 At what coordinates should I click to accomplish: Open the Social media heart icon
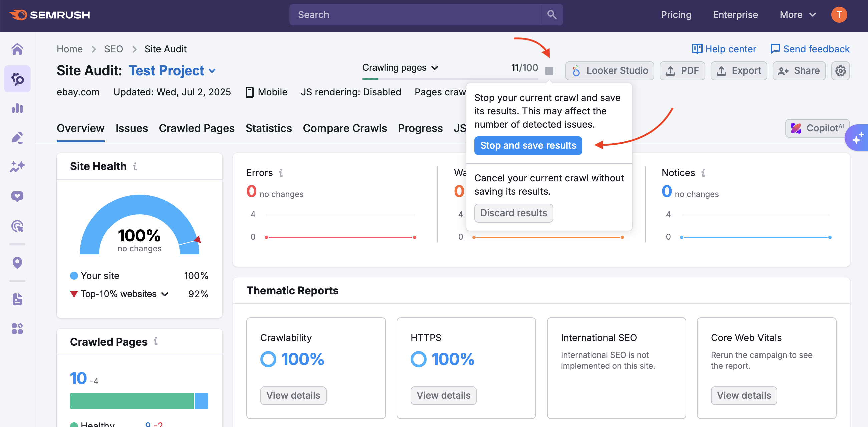pyautogui.click(x=17, y=196)
